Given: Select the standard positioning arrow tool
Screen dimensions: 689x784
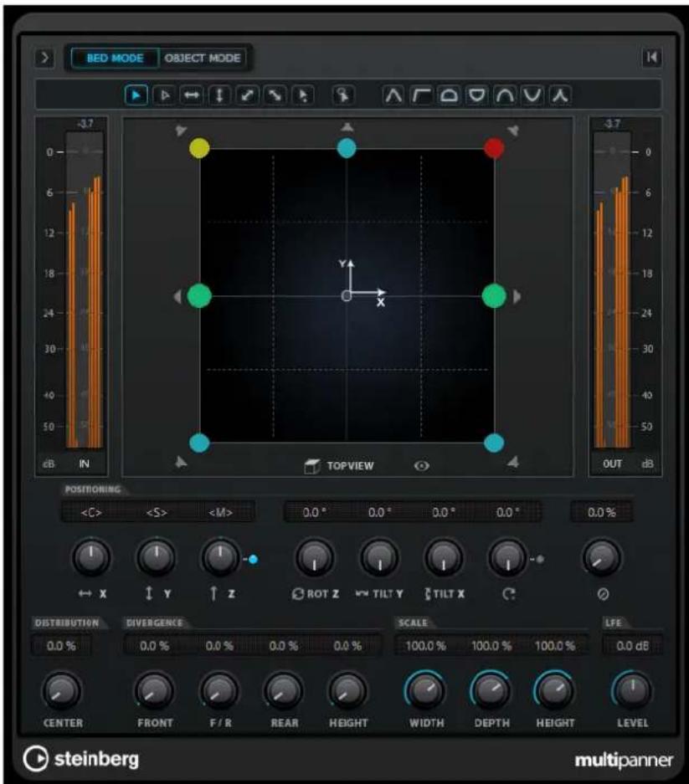Looking at the screenshot, I should pos(136,95).
